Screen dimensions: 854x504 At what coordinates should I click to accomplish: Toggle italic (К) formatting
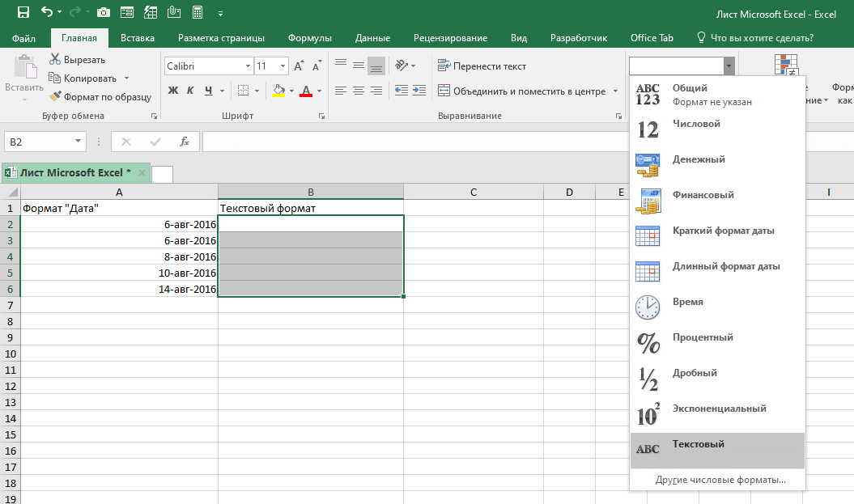coord(191,91)
